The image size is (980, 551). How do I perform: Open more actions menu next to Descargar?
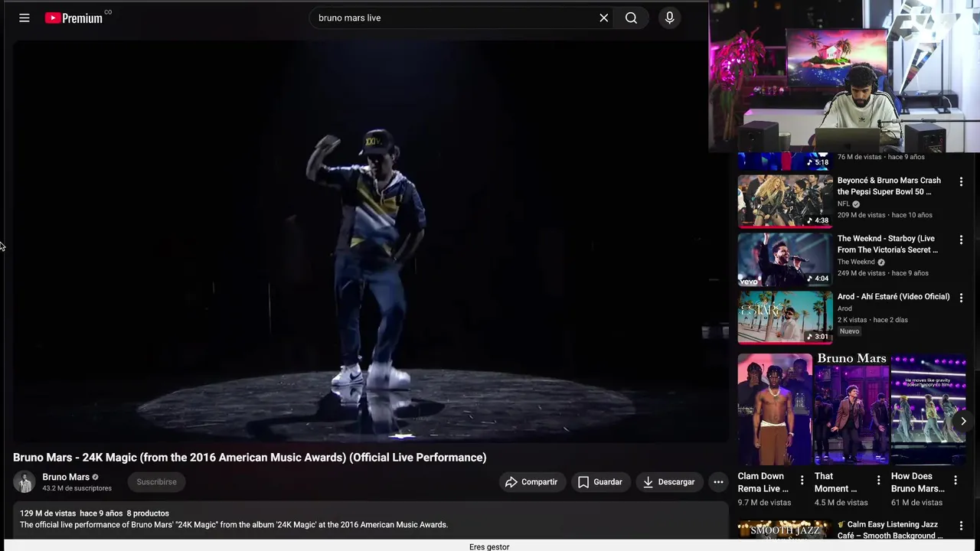[x=718, y=482]
